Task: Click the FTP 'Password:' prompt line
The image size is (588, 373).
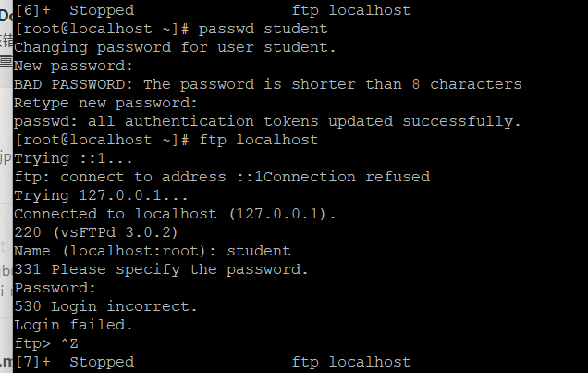Action: pyautogui.click(x=55, y=288)
